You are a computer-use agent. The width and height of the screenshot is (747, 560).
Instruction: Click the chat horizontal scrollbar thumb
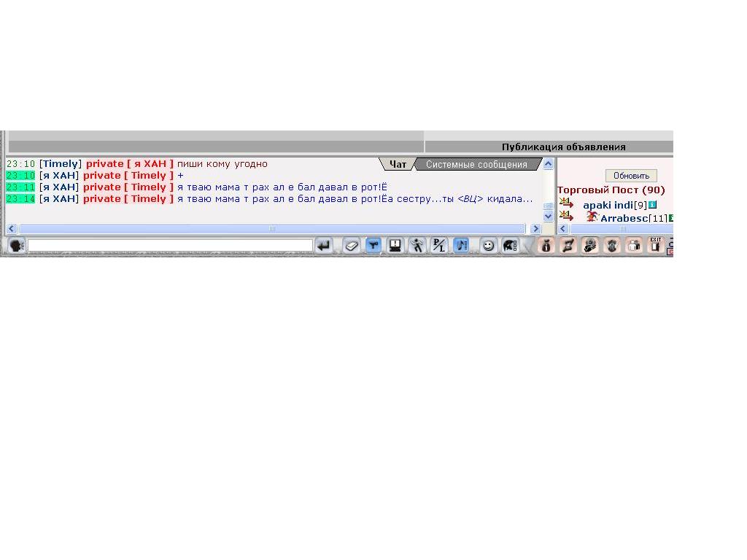point(272,228)
